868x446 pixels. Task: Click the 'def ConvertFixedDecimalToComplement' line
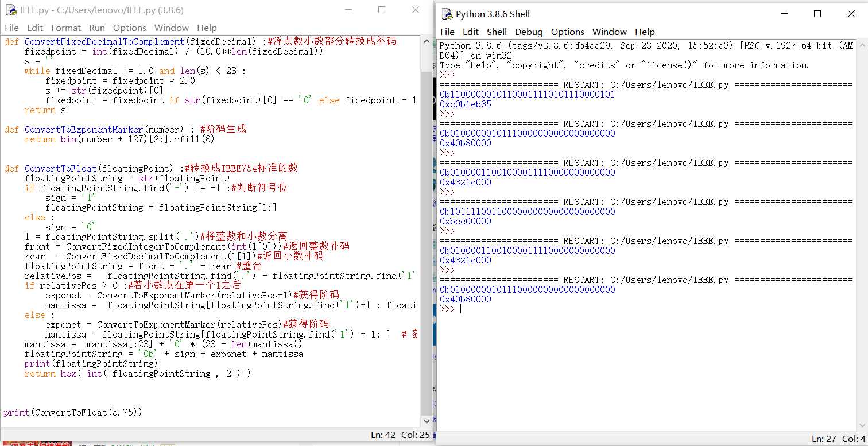click(x=200, y=41)
